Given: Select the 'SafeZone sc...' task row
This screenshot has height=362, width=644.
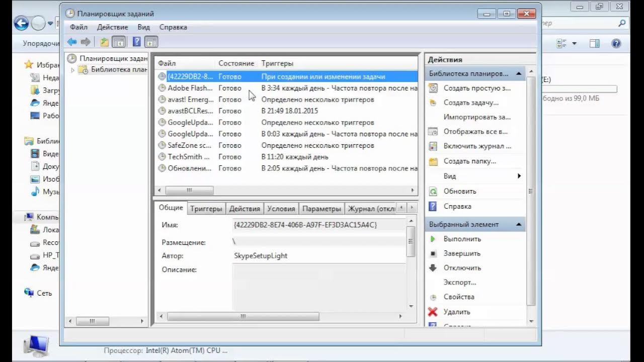Looking at the screenshot, I should tap(287, 145).
